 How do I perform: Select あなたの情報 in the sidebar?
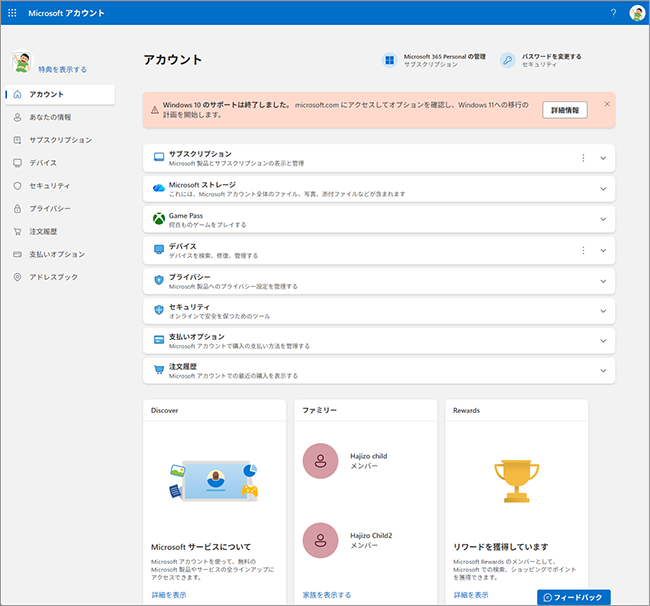[50, 117]
